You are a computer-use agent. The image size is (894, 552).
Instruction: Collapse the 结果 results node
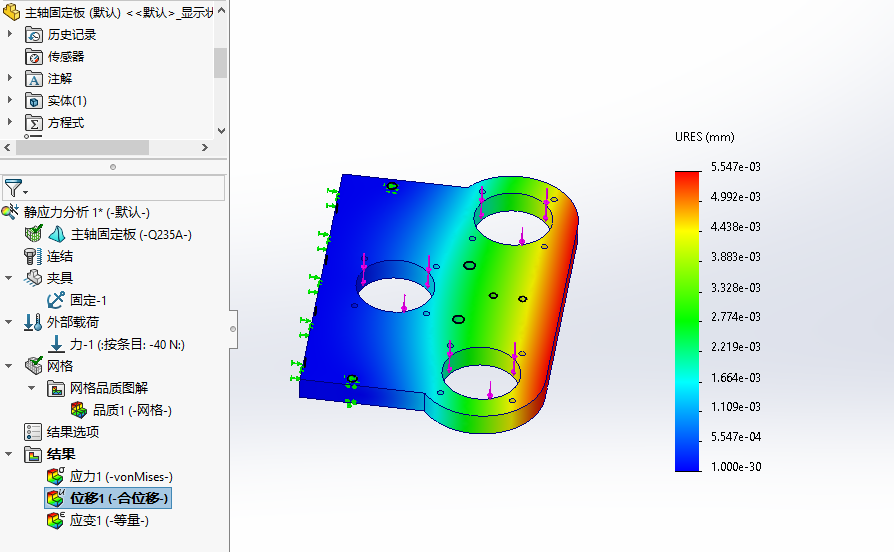[x=9, y=454]
